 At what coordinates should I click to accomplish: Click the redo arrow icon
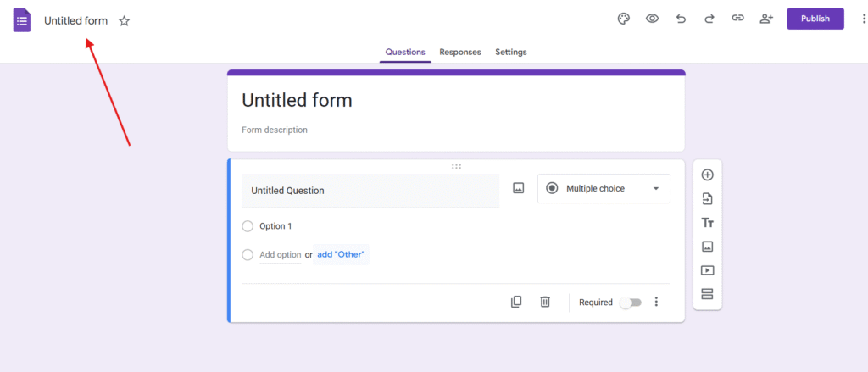709,19
